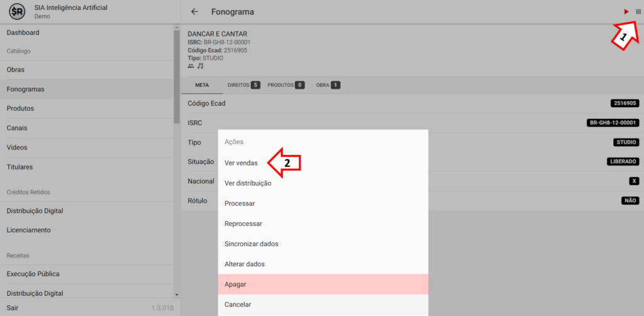
Task: Open the Produtos tab
Action: 286,85
